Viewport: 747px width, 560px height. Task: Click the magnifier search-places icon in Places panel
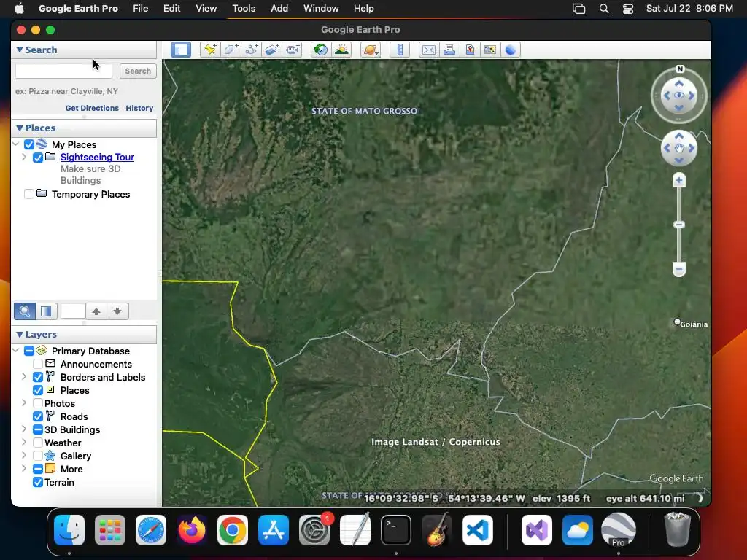pos(25,311)
